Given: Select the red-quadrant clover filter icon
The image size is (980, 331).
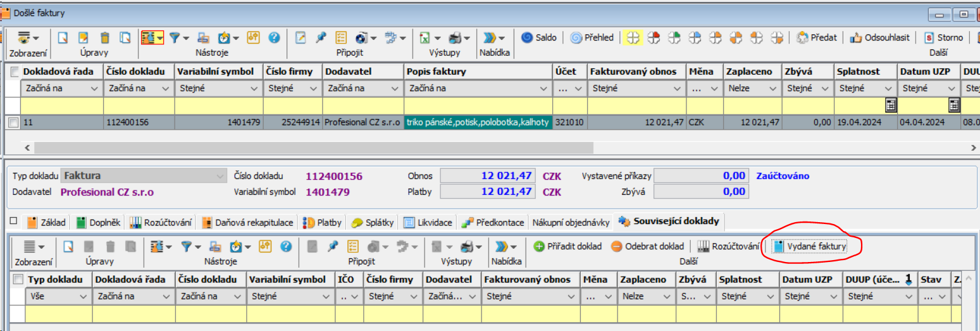Looking at the screenshot, I should (x=654, y=38).
